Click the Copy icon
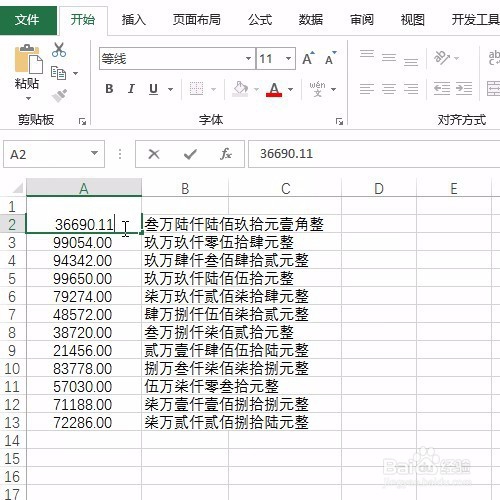This screenshot has height=500, width=500. [58, 73]
